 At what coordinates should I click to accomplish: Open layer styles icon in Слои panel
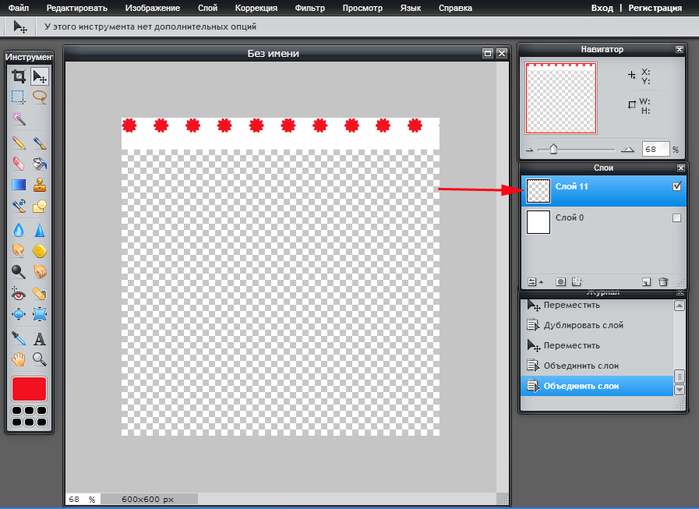click(577, 282)
